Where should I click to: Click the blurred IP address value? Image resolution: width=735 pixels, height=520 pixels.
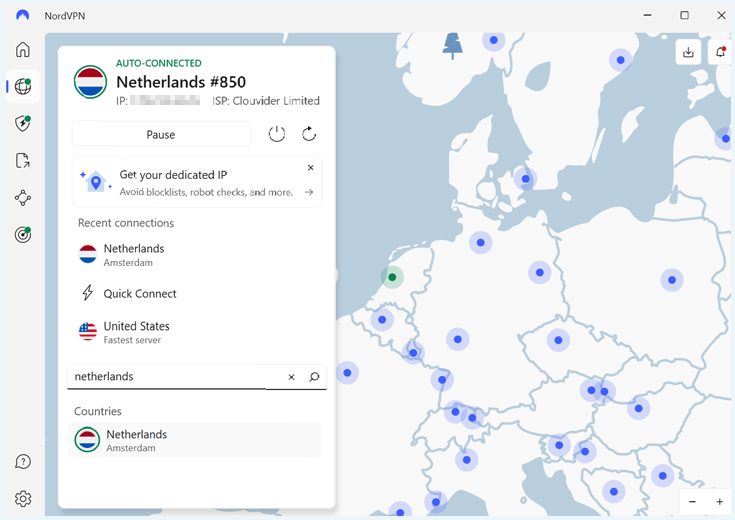click(x=165, y=100)
